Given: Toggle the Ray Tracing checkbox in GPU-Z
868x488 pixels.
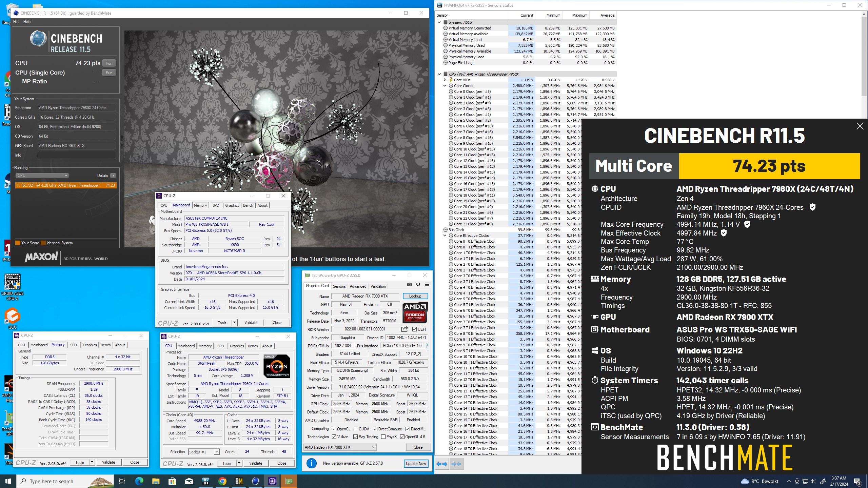Looking at the screenshot, I should click(x=355, y=436).
